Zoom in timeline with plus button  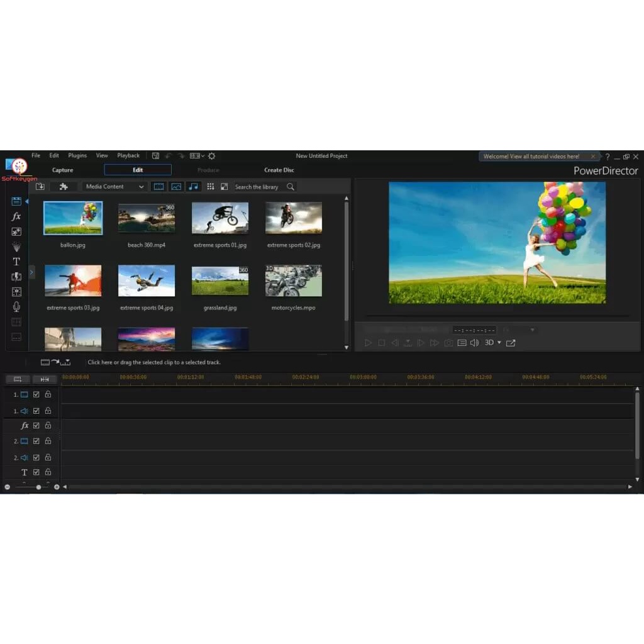[57, 487]
